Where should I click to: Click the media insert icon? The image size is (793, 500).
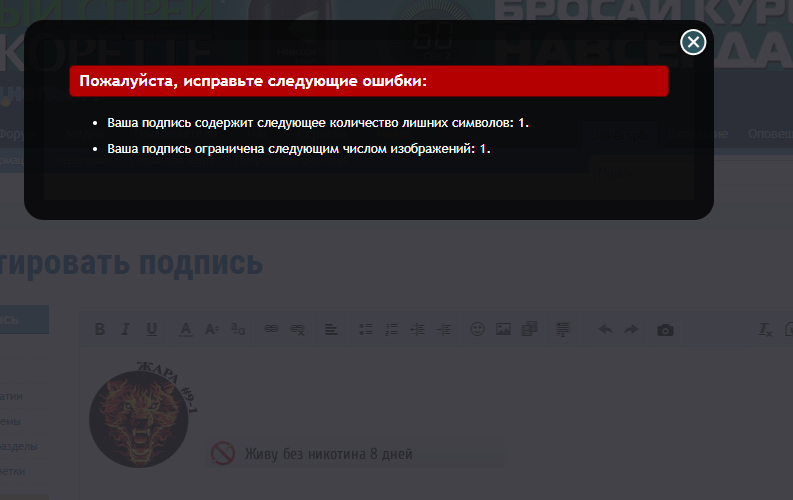tap(529, 329)
